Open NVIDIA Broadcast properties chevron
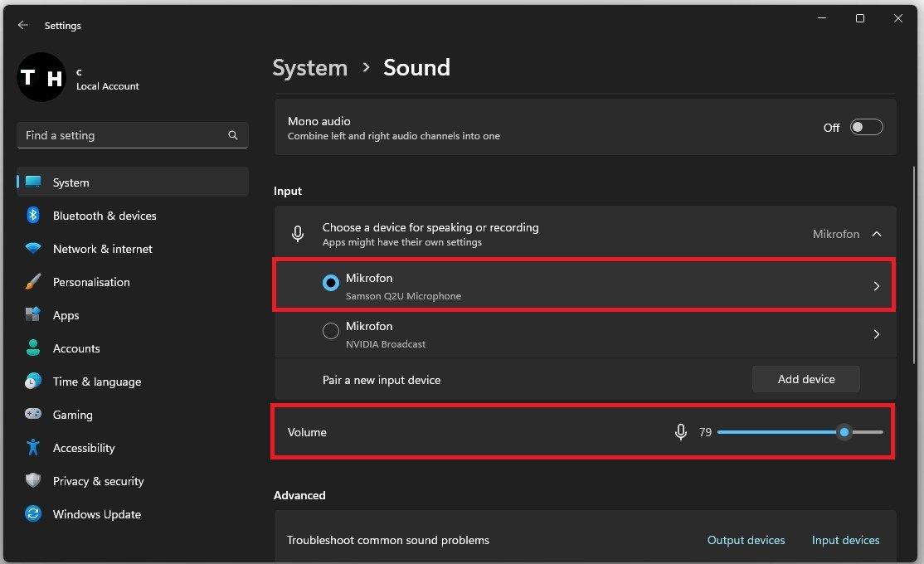The height and width of the screenshot is (564, 924). (877, 334)
